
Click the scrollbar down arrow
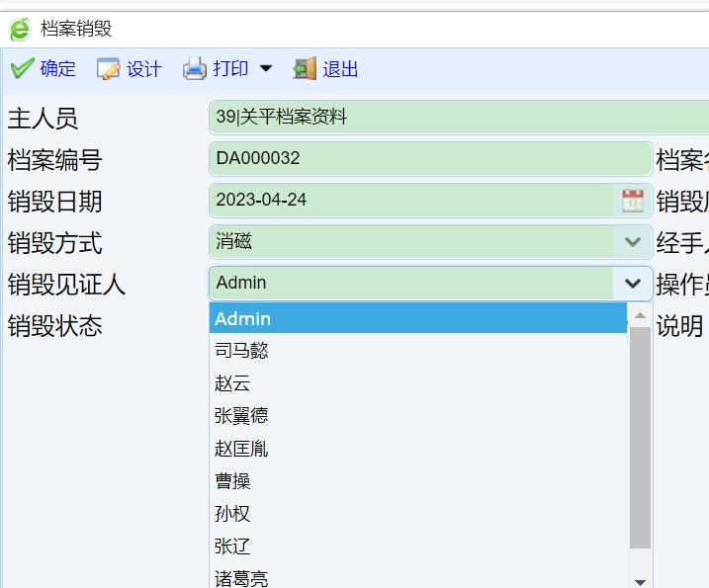click(640, 582)
